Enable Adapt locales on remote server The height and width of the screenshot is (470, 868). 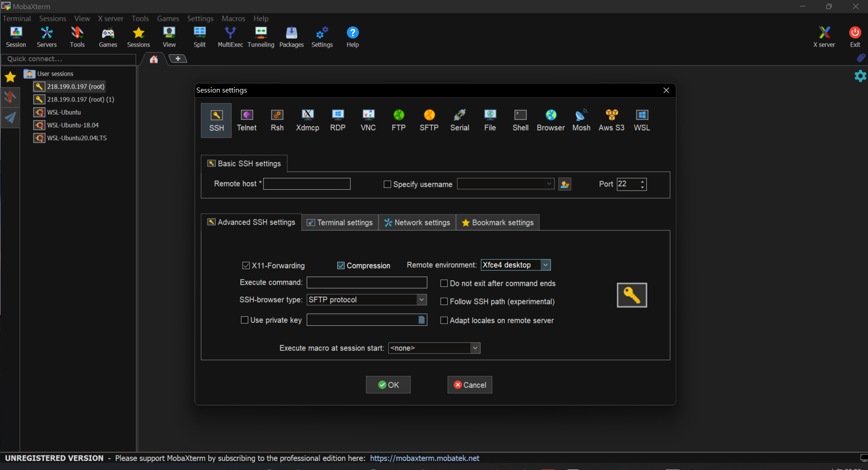pos(444,320)
